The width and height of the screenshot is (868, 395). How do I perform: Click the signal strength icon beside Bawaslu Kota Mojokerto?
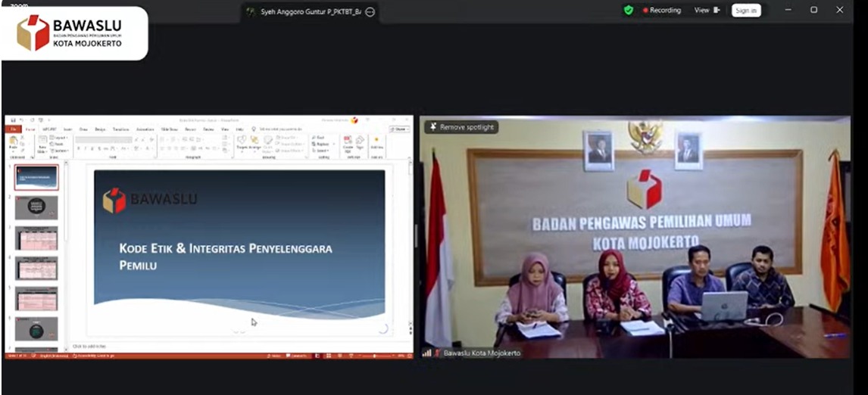[426, 353]
